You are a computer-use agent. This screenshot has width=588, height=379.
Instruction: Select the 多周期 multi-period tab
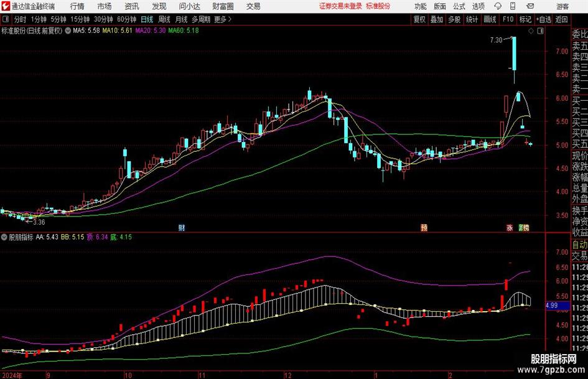(x=201, y=19)
